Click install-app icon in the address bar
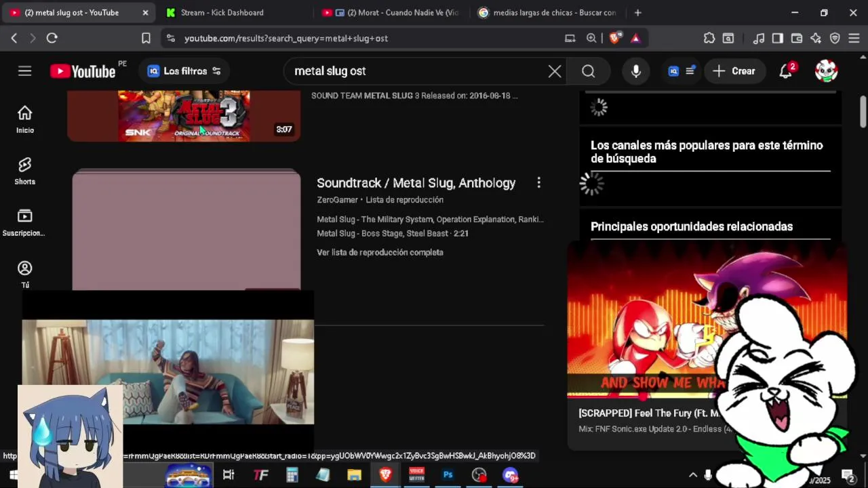This screenshot has width=868, height=488. click(x=570, y=39)
